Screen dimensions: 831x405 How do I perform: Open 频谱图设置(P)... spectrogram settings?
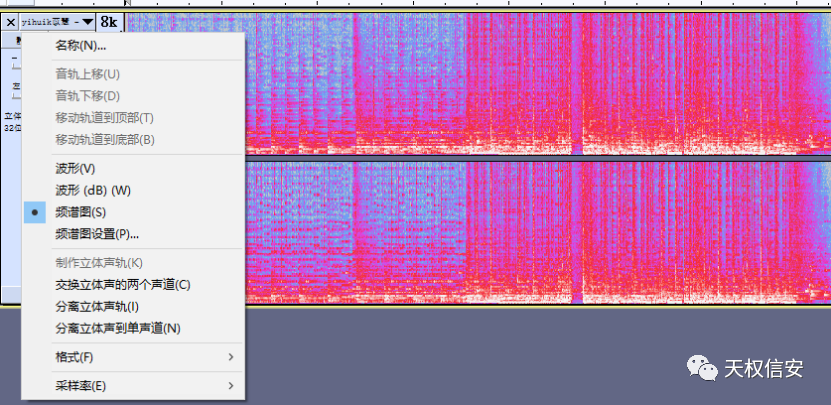coord(97,234)
